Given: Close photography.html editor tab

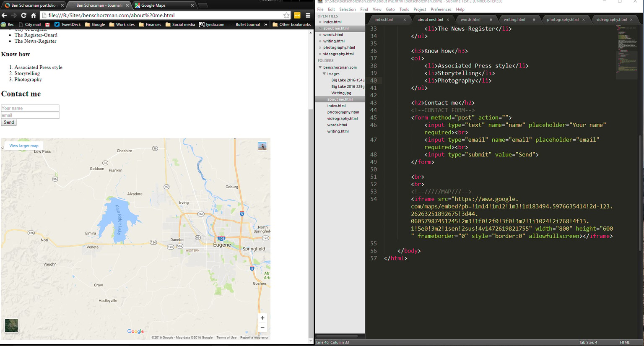Looking at the screenshot, I should [583, 19].
